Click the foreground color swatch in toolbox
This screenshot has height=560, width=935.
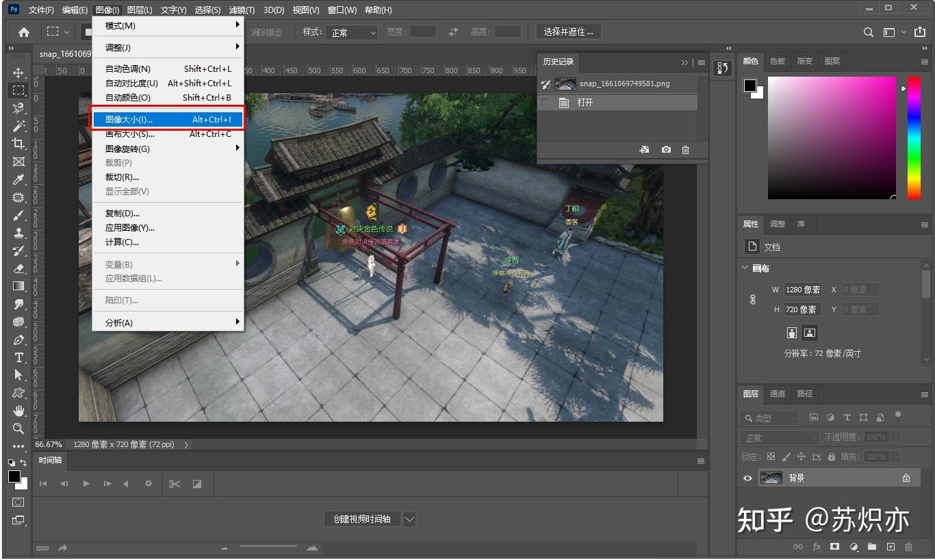click(14, 477)
